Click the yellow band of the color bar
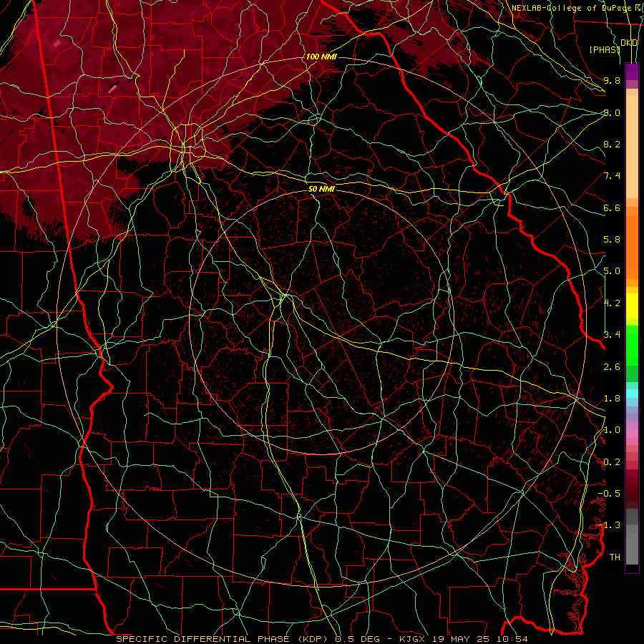The height and width of the screenshot is (644, 644). (x=632, y=306)
